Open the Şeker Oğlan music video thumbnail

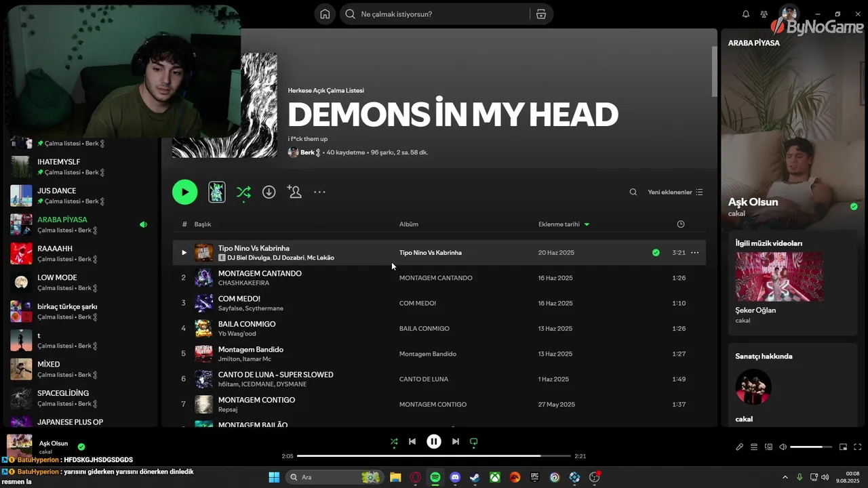coord(779,277)
